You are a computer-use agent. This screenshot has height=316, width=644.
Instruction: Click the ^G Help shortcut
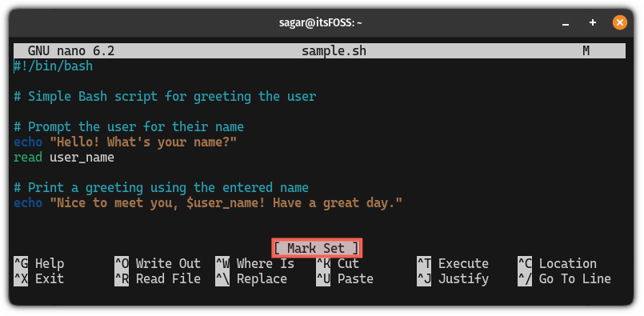[39, 263]
